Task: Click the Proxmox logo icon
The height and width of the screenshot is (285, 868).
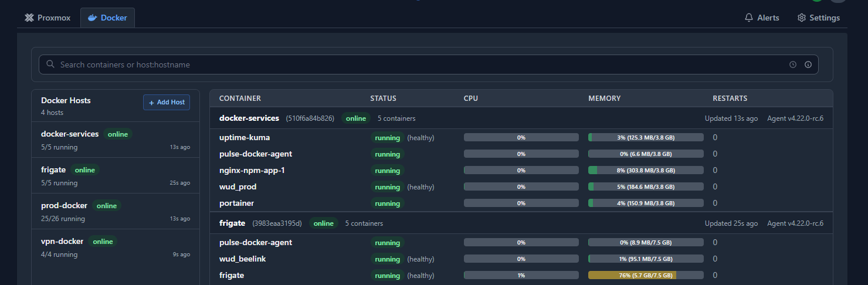Action: point(29,18)
